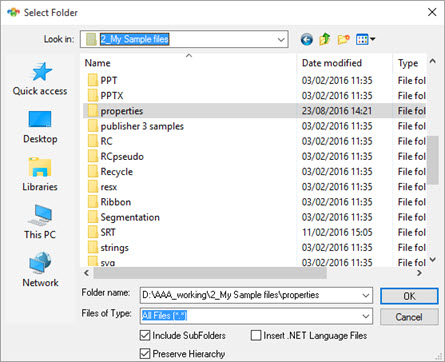Expand the Folder name dropdown arrow
The width and height of the screenshot is (445, 362).
coord(366,295)
